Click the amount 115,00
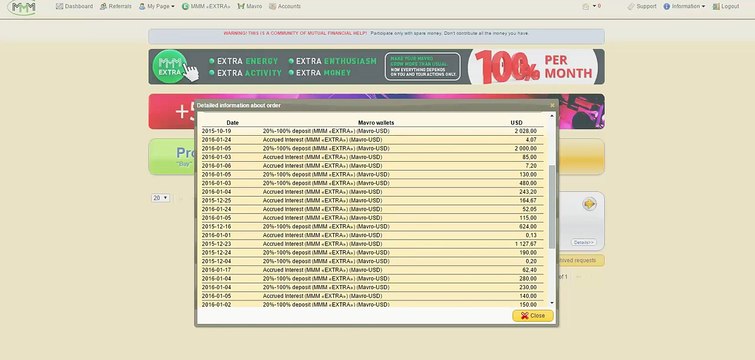This screenshot has height=360, width=755. pyautogui.click(x=528, y=218)
